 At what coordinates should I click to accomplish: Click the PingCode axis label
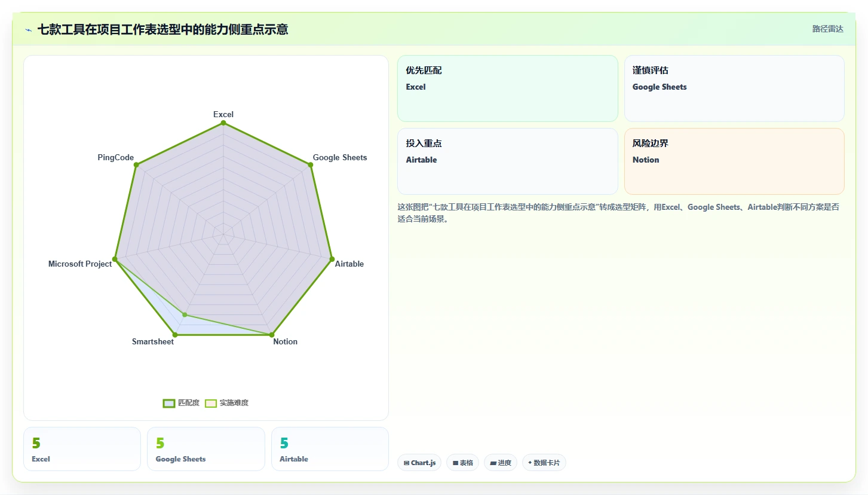coord(116,158)
